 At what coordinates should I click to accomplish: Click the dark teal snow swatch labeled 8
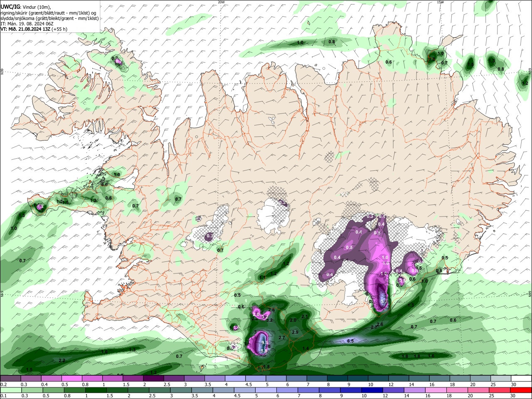[x=337, y=378]
